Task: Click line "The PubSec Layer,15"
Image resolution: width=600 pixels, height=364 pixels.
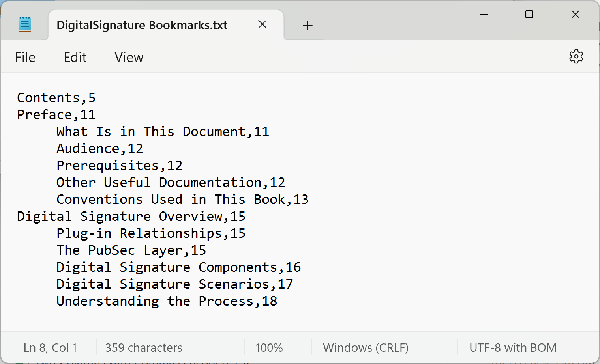Action: (x=131, y=250)
